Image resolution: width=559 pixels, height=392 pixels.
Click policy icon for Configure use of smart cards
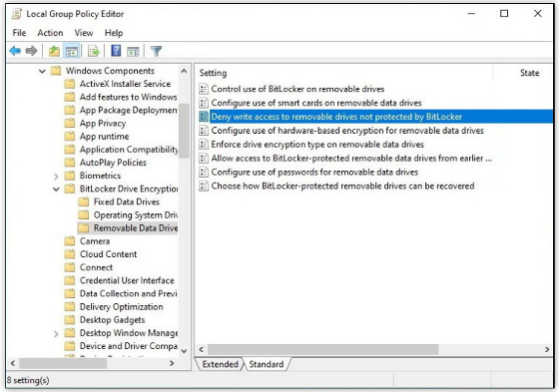coord(204,103)
